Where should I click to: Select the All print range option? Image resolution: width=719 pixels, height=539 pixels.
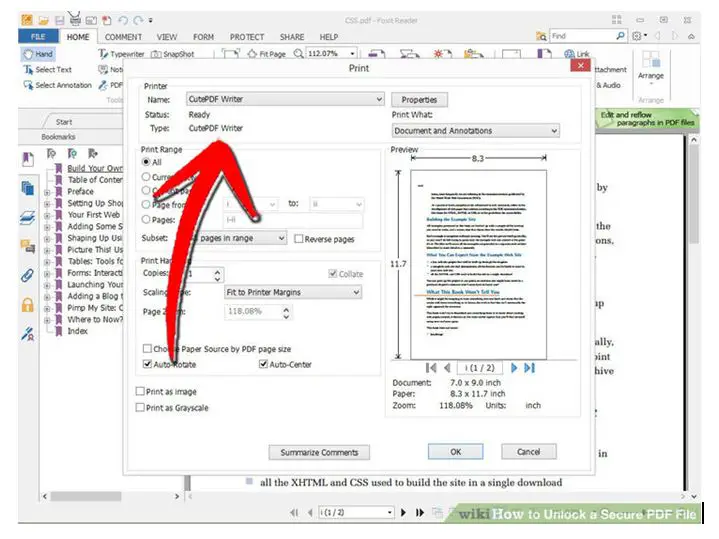[146, 162]
